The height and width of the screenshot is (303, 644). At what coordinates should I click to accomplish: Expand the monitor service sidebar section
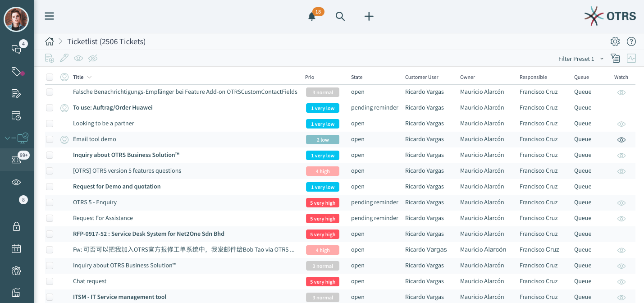click(x=16, y=138)
